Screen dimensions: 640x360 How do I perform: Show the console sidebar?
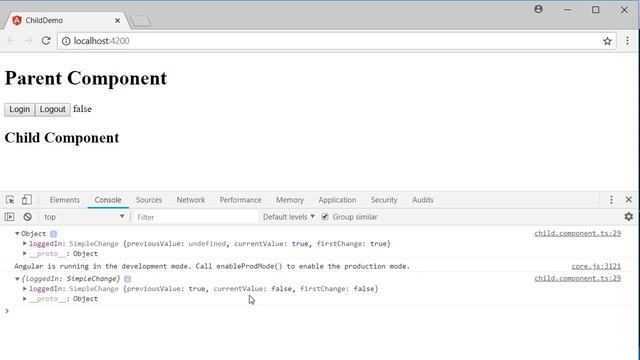point(9,217)
